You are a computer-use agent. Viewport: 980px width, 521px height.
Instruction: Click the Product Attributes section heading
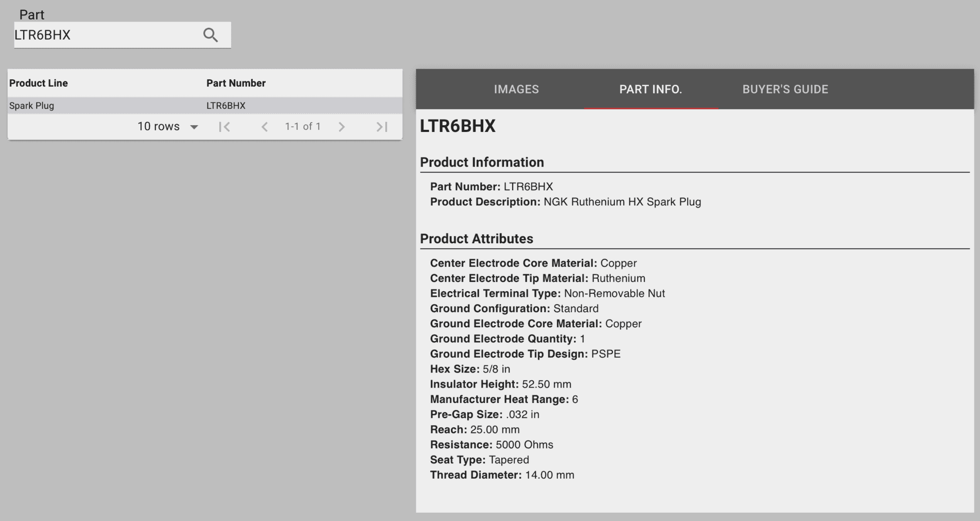(x=477, y=239)
